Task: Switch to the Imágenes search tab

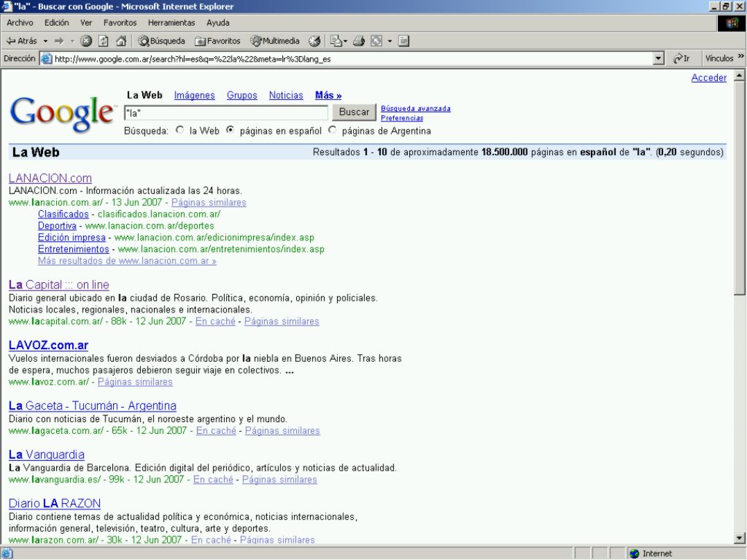Action: [x=194, y=95]
